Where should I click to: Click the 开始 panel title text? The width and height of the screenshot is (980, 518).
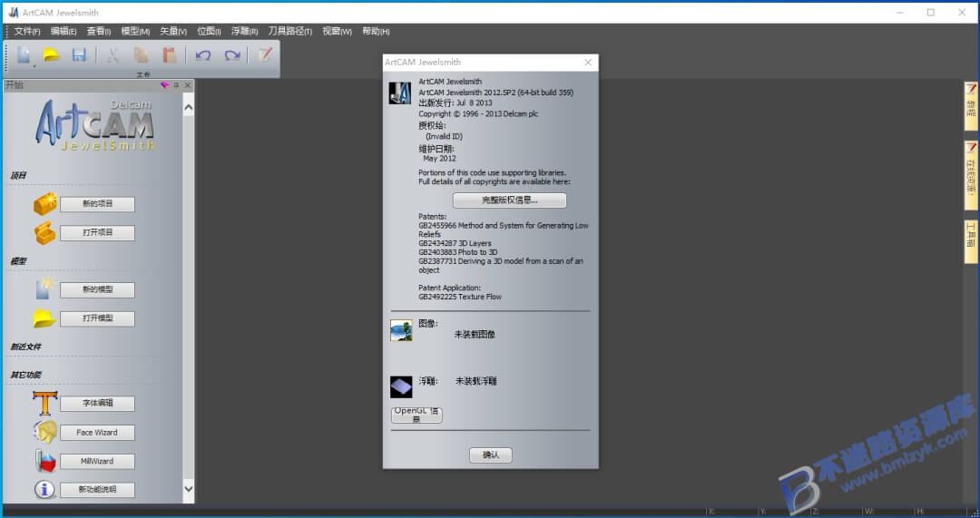[x=15, y=85]
